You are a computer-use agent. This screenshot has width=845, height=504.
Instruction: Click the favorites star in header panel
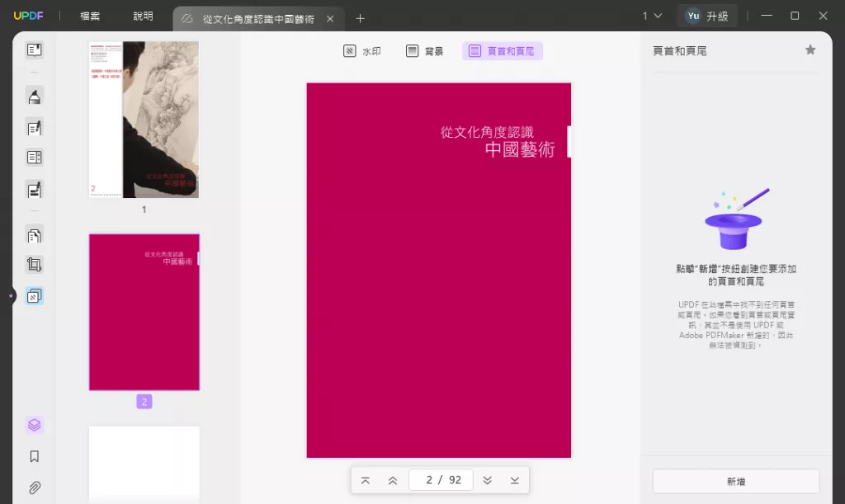(810, 50)
